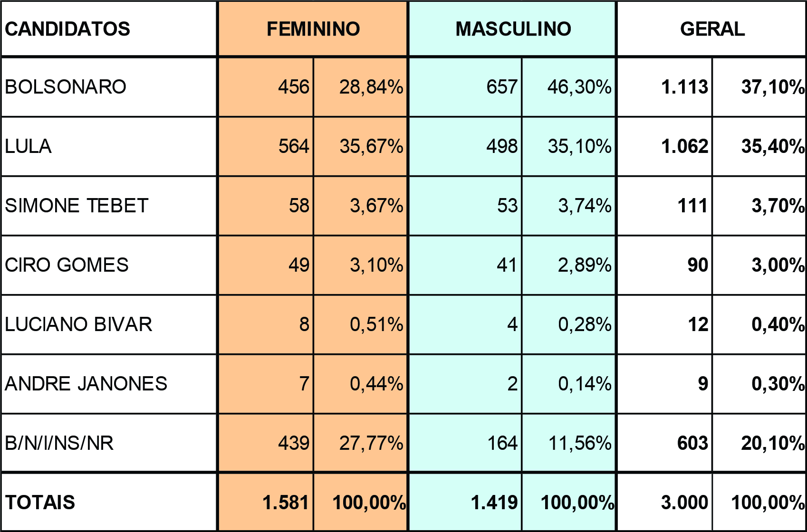
Task: Click Lula's feminine vote count 564
Action: click(x=266, y=146)
